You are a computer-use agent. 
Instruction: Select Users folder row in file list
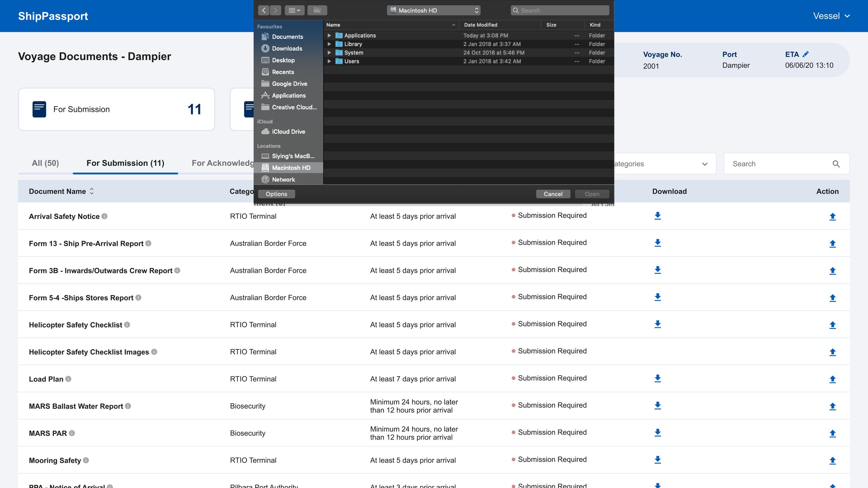tap(468, 61)
